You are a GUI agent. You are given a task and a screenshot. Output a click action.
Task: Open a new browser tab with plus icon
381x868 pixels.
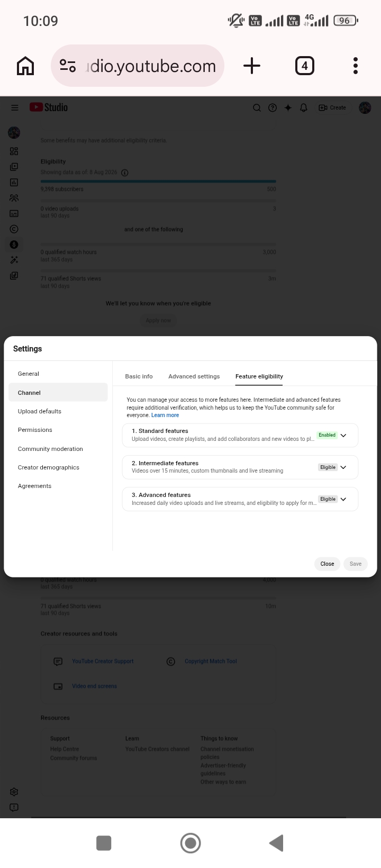point(252,66)
